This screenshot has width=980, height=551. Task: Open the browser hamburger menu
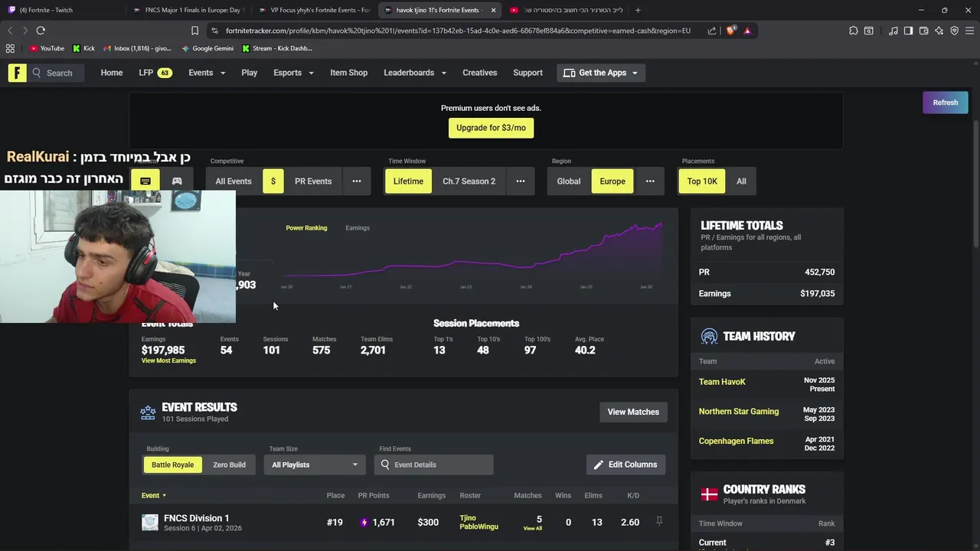pos(969,31)
